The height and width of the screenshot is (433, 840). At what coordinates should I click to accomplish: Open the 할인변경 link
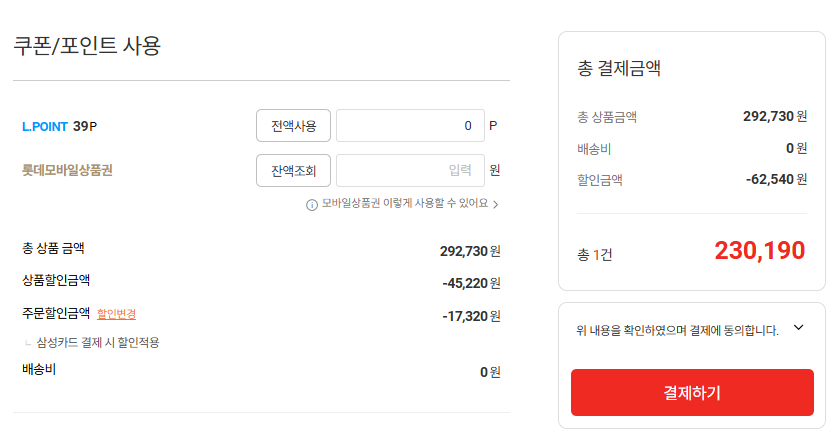click(116, 314)
